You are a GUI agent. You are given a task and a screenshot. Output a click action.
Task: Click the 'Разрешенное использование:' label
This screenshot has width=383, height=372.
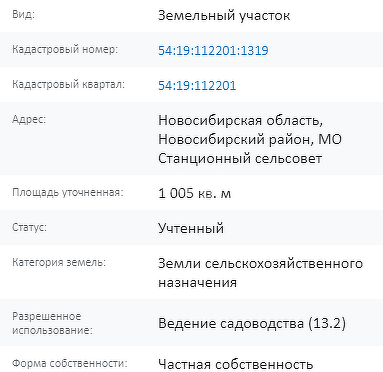coord(52,323)
